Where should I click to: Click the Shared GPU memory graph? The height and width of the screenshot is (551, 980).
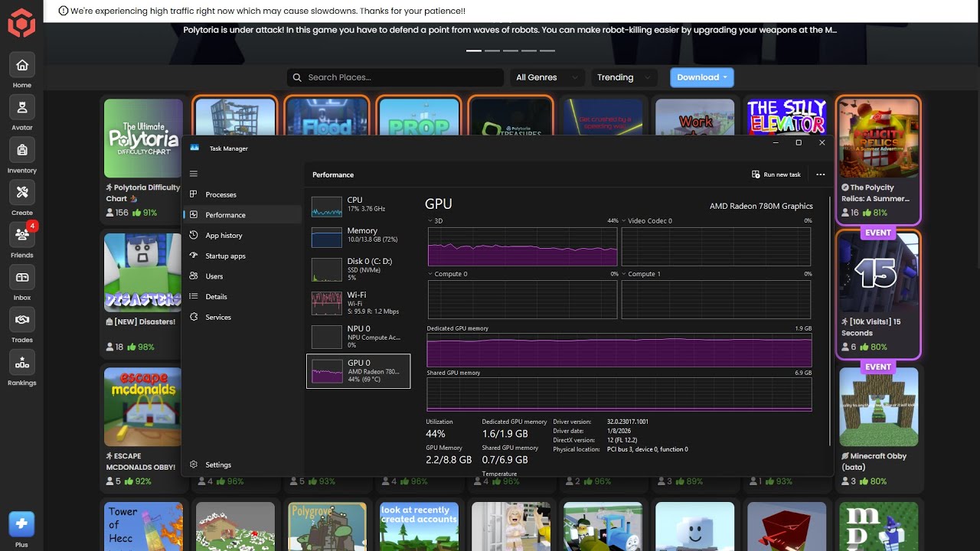point(619,395)
